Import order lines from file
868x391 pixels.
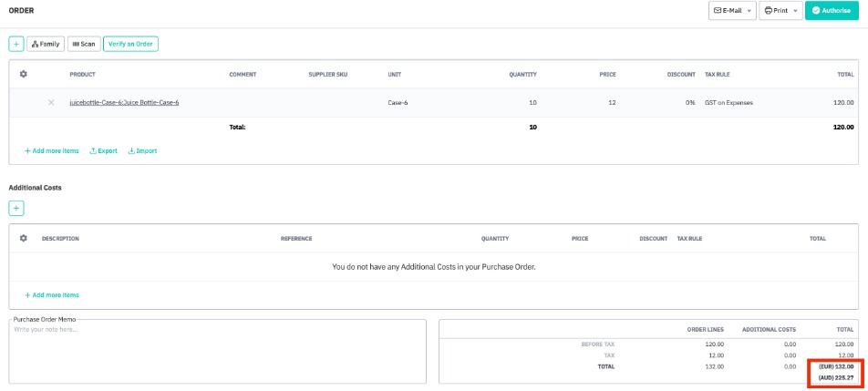coord(142,150)
